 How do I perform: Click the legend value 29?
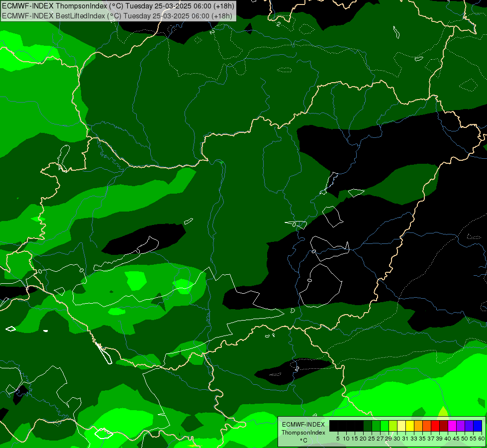point(389,439)
